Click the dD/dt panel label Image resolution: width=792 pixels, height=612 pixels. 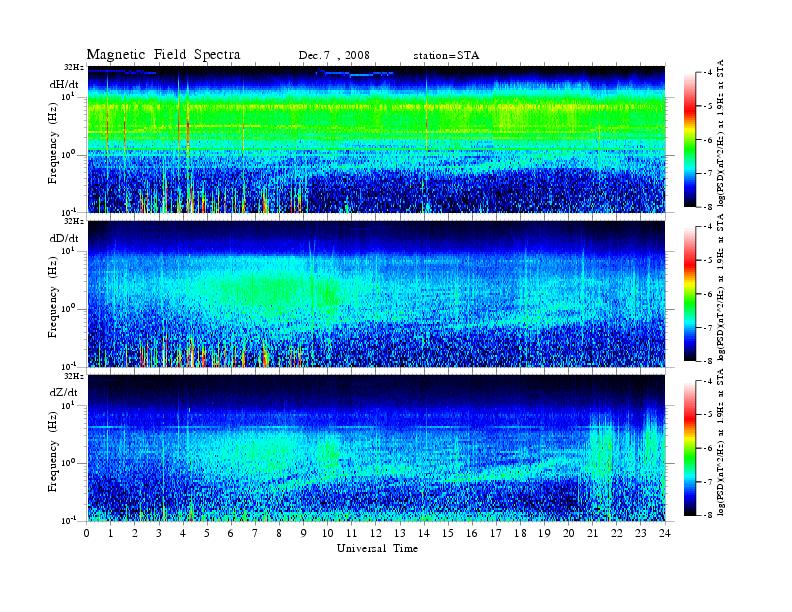(64, 238)
